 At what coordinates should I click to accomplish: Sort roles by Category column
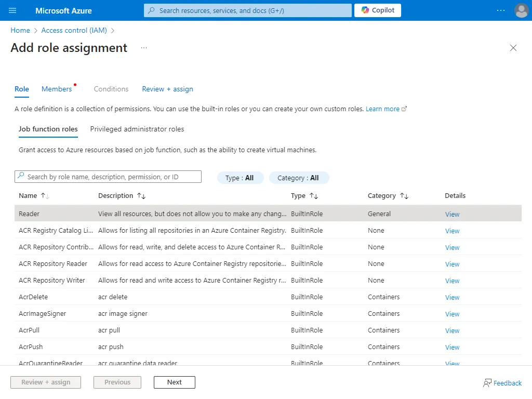pos(388,196)
